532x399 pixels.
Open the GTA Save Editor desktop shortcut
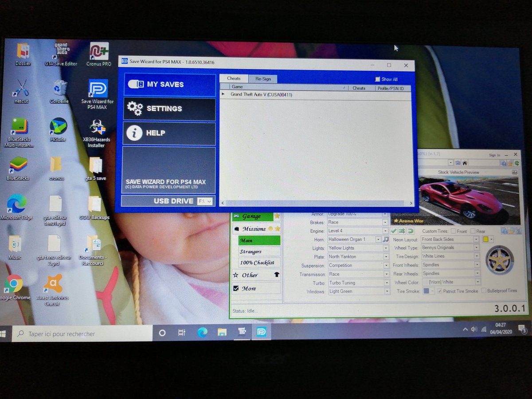pos(61,54)
